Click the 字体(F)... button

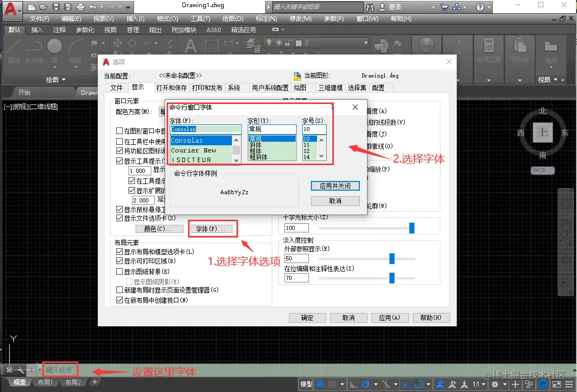pyautogui.click(x=211, y=229)
